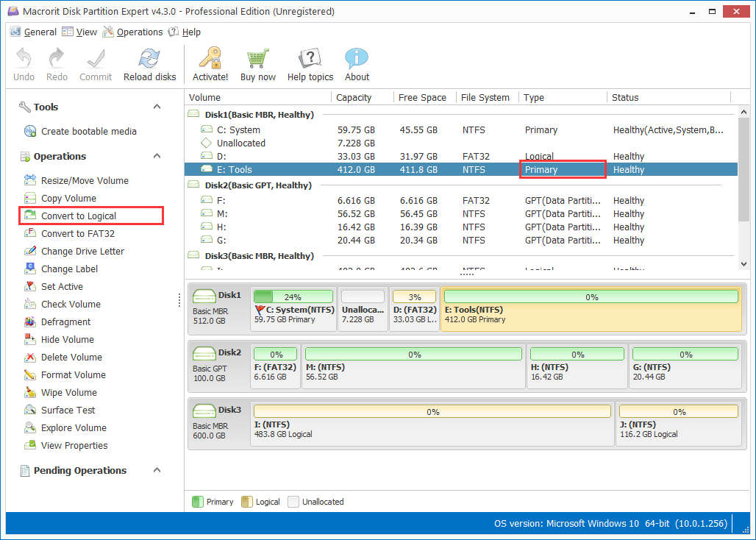Click volume list scrollbar up arrow

743,112
